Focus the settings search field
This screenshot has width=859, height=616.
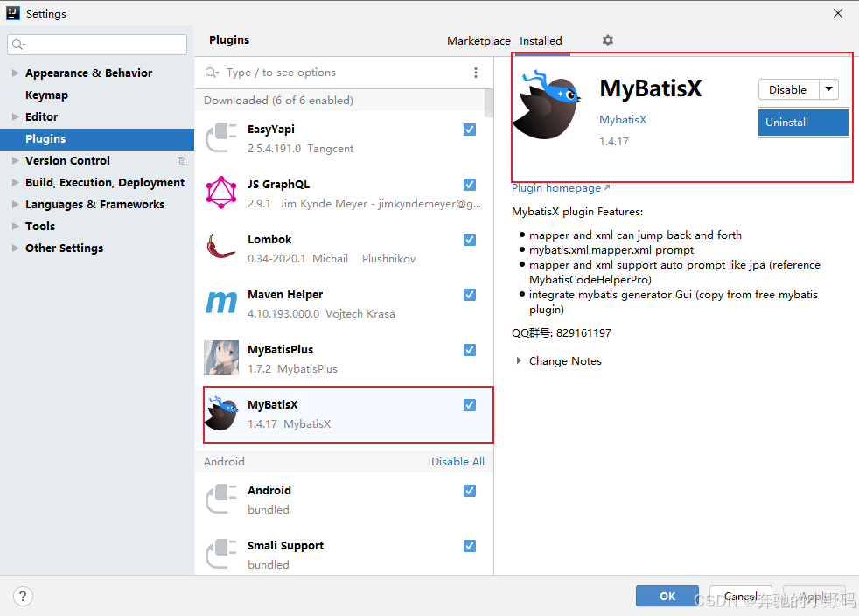pyautogui.click(x=97, y=45)
